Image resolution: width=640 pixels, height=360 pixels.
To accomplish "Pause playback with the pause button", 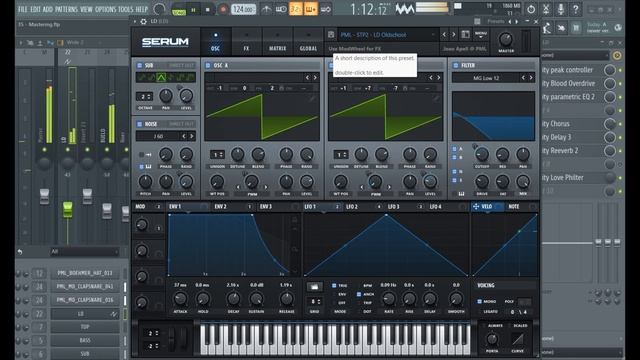I will tap(193, 9).
